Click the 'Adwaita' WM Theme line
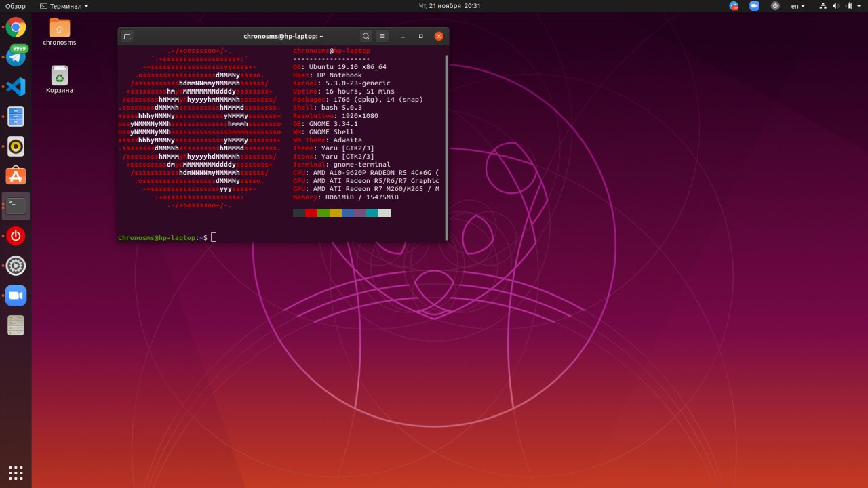868x488 pixels. [328, 140]
